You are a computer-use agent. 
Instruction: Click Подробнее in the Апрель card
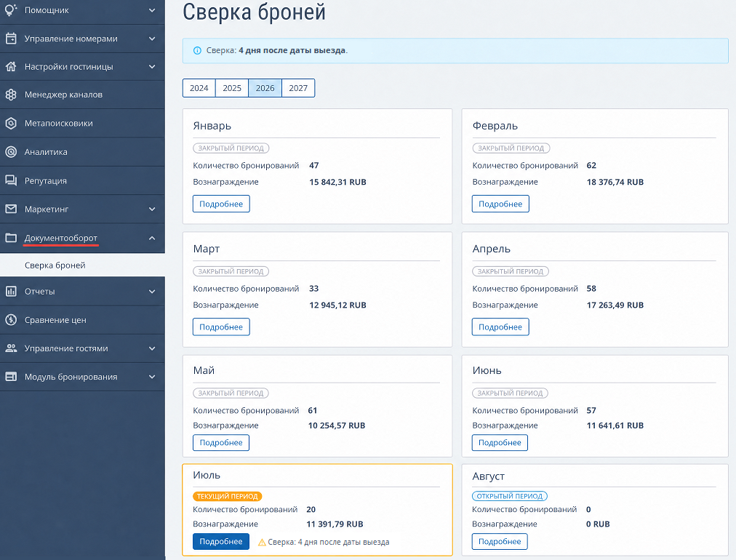500,327
